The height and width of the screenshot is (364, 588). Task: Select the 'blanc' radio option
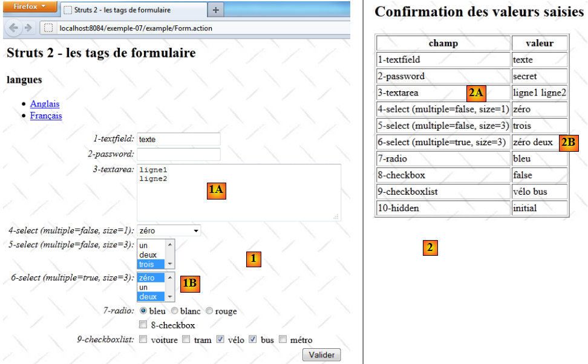pyautogui.click(x=174, y=311)
